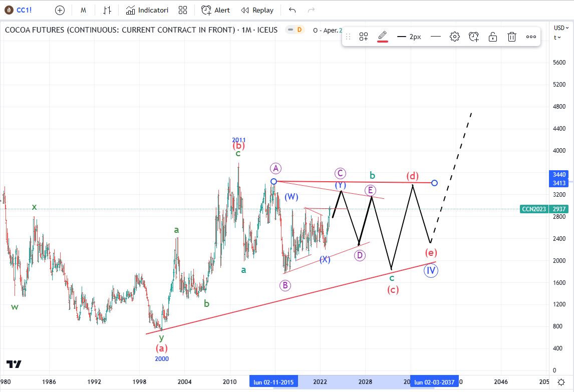574x392 pixels.
Task: Grab the floating toolbar dotted handle
Action: 348,37
